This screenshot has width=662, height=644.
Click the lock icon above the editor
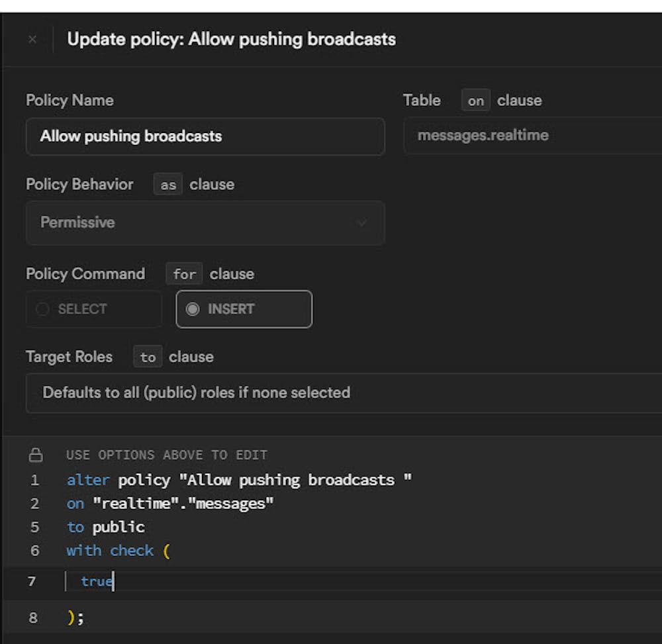coord(36,455)
